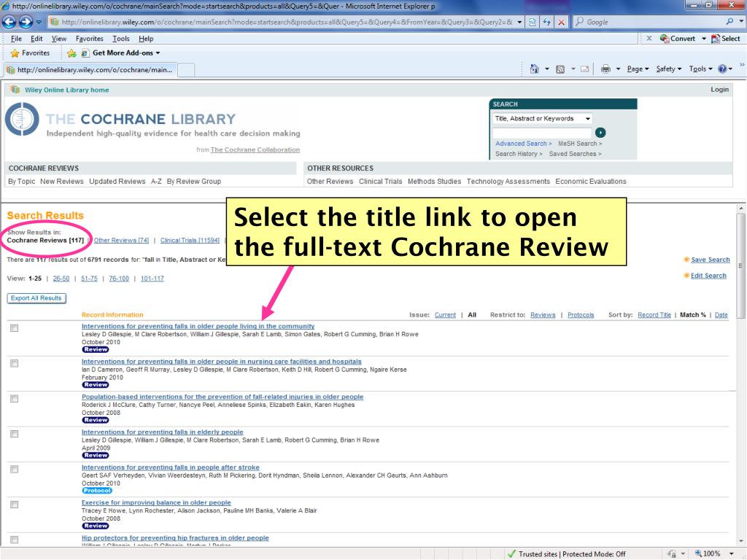
Task: Open the Edit menu
Action: [36, 39]
